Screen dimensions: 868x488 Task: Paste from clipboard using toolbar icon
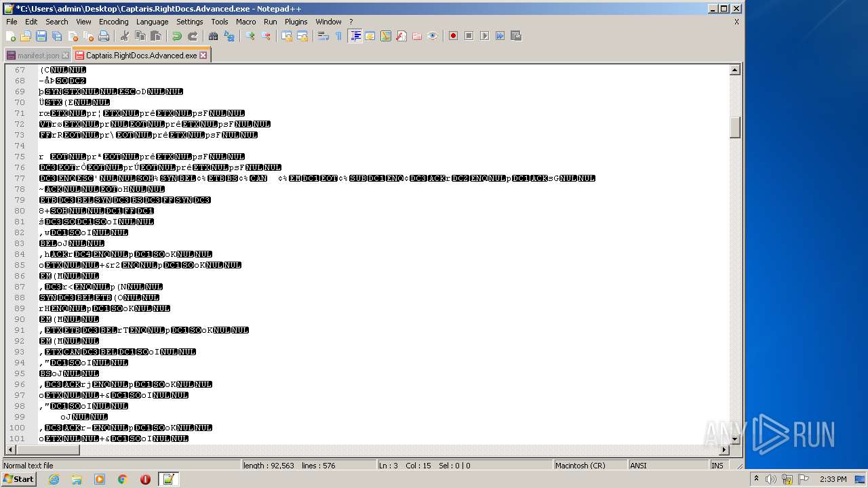click(x=155, y=36)
